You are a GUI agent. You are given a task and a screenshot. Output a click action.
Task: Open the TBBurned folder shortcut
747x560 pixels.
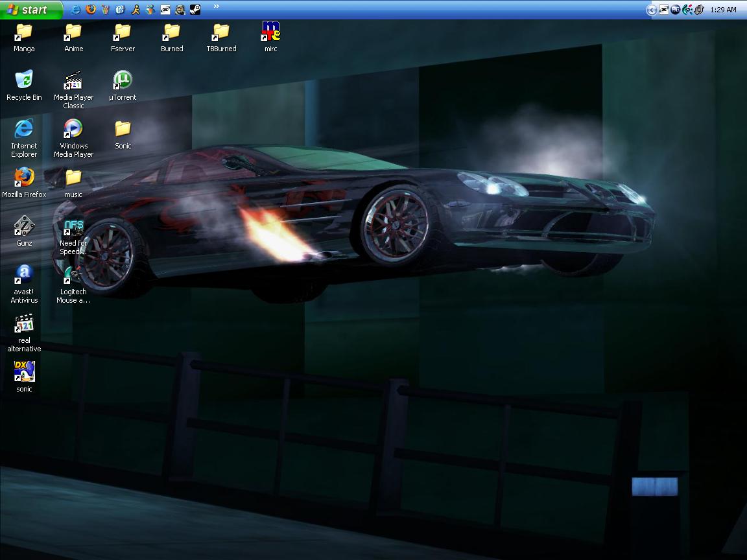pyautogui.click(x=221, y=37)
